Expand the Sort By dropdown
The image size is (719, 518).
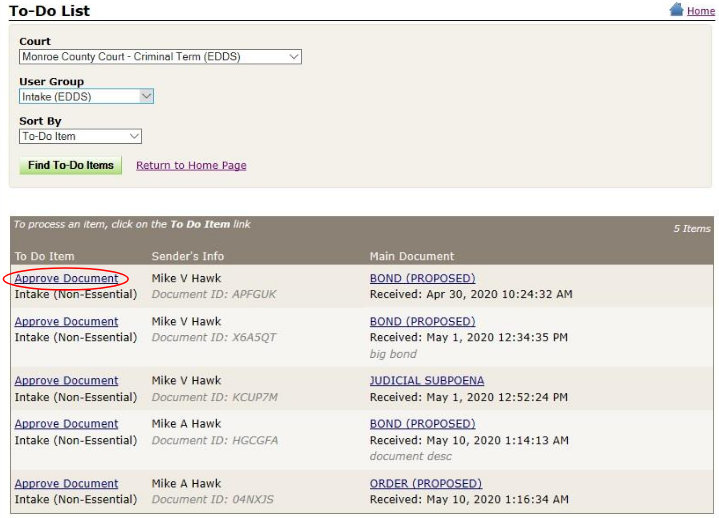(80, 136)
